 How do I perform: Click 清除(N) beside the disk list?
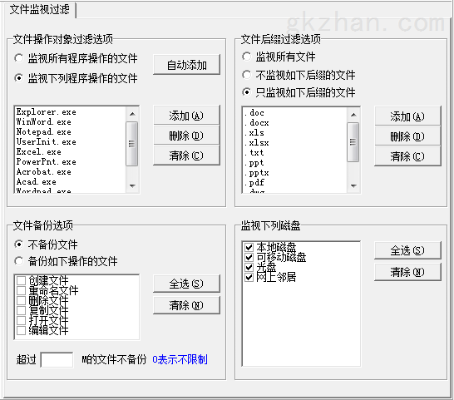point(408,272)
